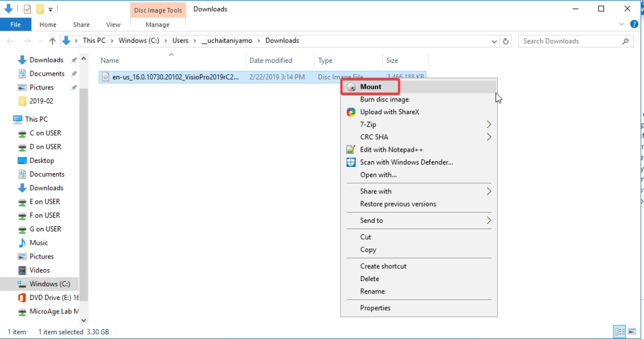Click the Notepad++ icon in context menu
Image resolution: width=644 pixels, height=340 pixels.
click(x=351, y=150)
